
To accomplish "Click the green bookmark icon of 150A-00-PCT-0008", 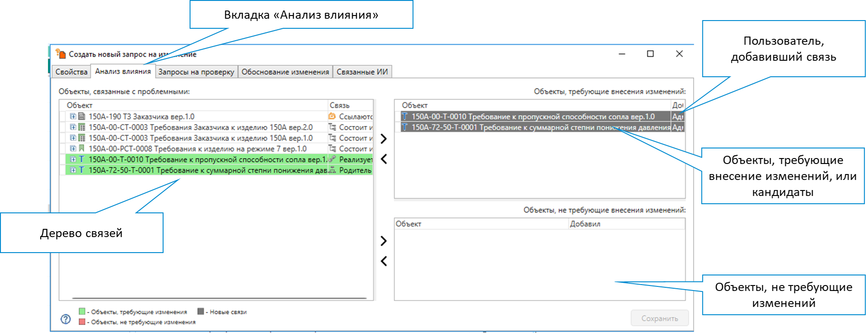I will pyautogui.click(x=82, y=148).
